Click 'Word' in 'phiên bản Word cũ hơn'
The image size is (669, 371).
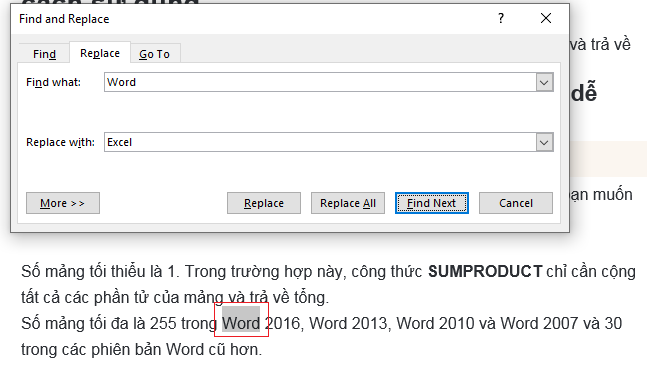click(x=185, y=349)
